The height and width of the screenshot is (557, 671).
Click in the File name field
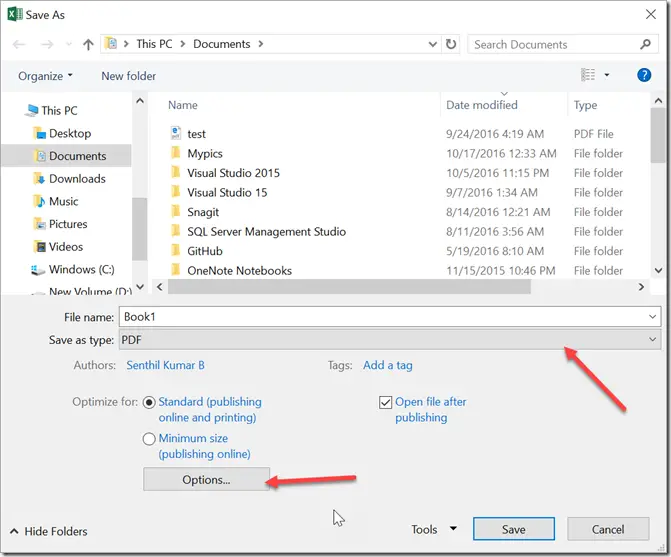[389, 317]
